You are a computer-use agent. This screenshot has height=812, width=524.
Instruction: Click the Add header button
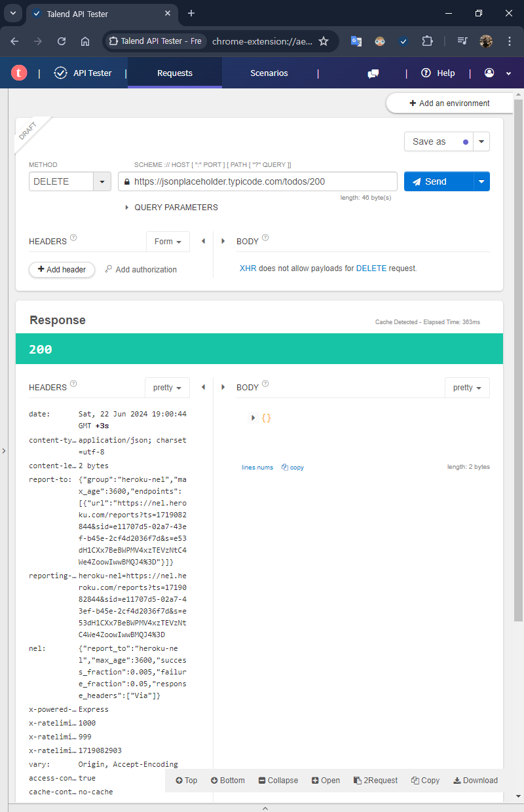click(x=62, y=269)
